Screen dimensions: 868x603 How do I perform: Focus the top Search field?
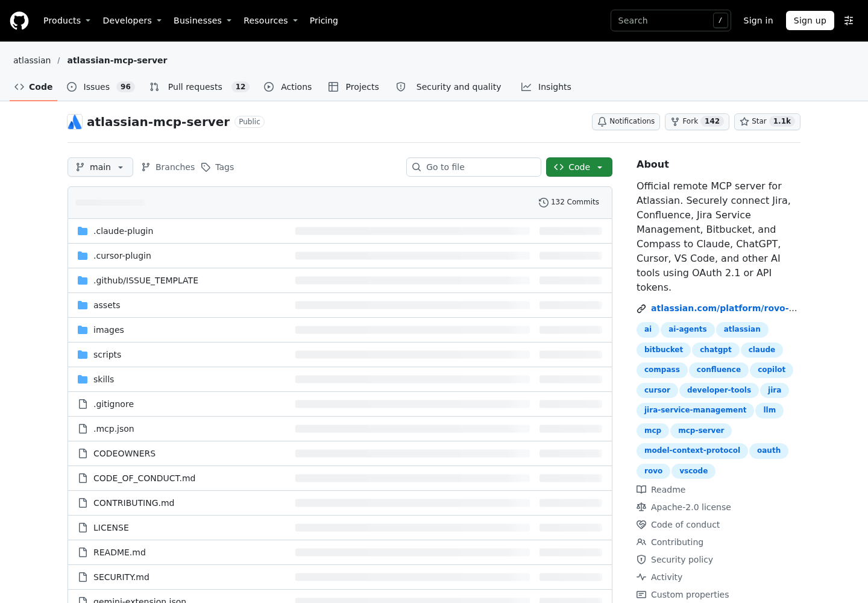pos(671,21)
